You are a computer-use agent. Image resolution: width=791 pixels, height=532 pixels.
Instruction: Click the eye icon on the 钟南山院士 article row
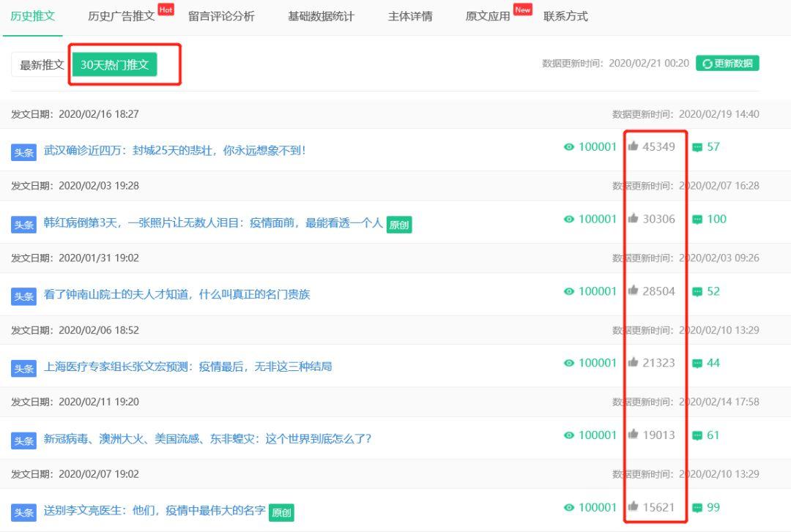(569, 291)
